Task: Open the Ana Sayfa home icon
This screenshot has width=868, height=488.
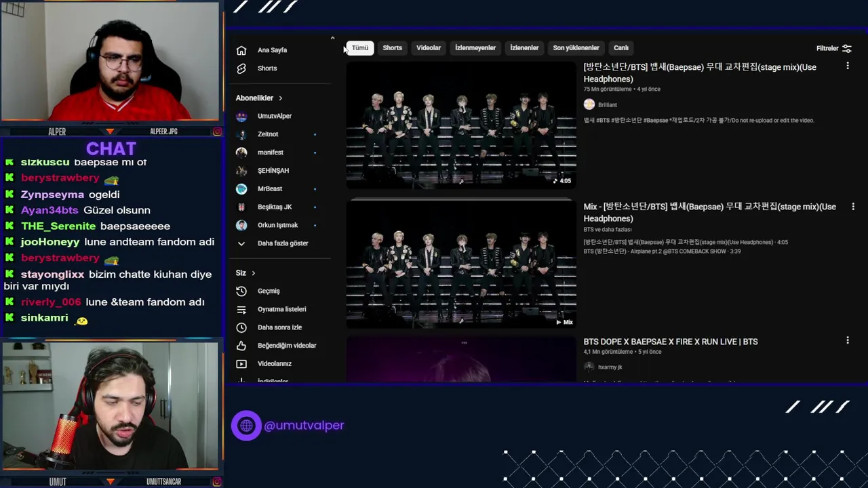Action: point(241,50)
